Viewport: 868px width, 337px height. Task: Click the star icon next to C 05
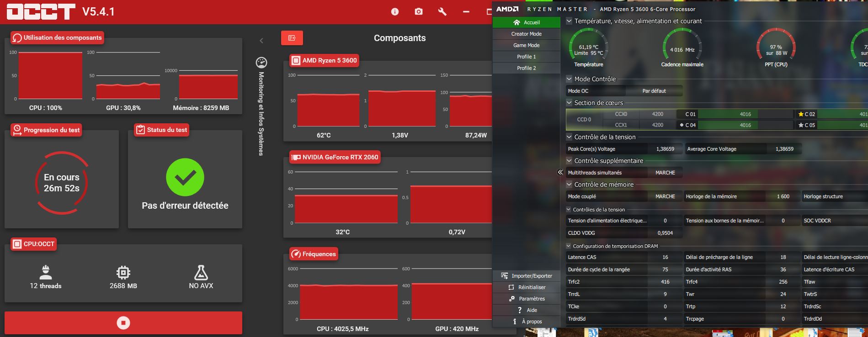tap(801, 125)
